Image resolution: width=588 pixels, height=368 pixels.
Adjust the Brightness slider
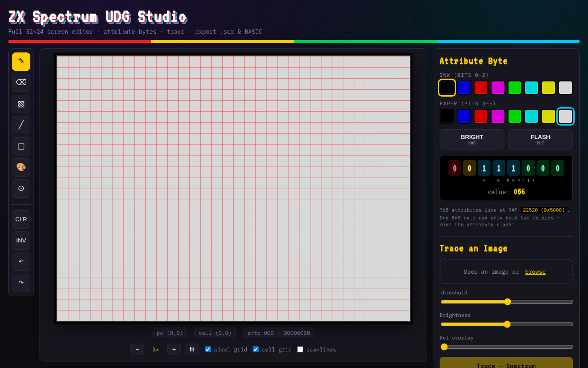507,324
